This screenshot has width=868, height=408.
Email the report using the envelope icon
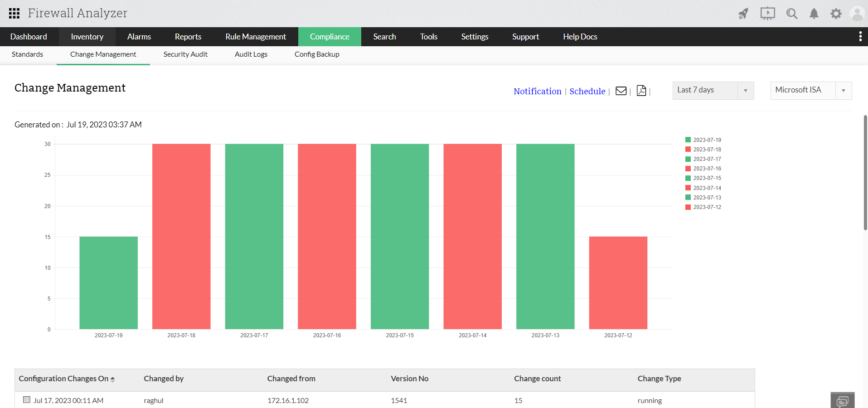click(x=621, y=91)
